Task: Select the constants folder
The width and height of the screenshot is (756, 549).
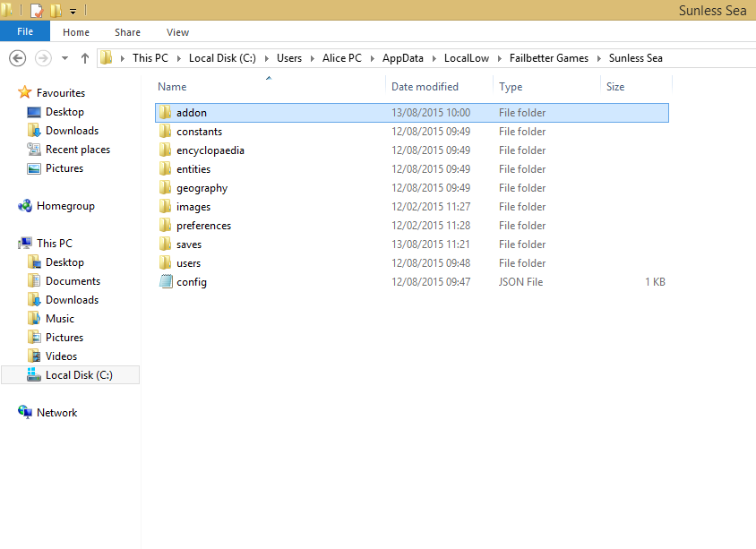Action: coord(412,132)
